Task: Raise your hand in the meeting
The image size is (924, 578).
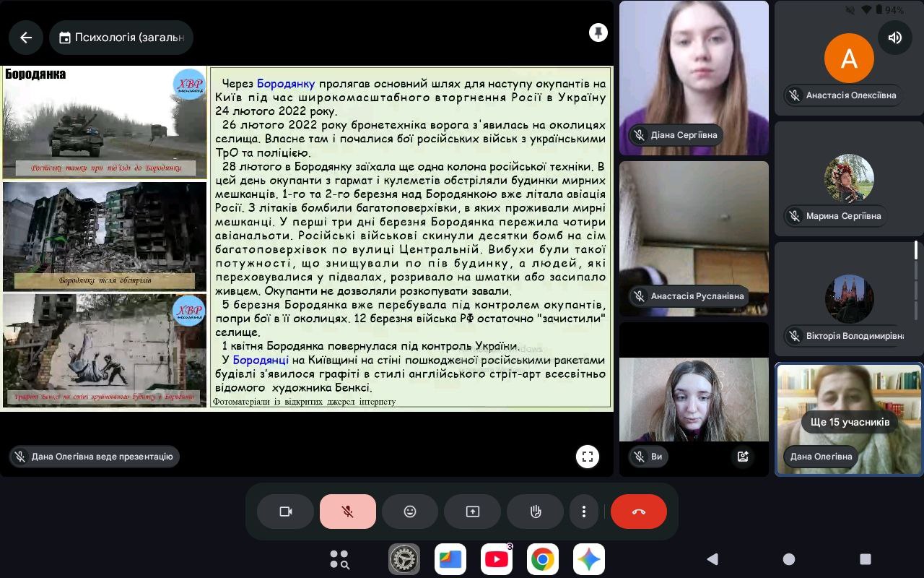Action: click(x=536, y=512)
